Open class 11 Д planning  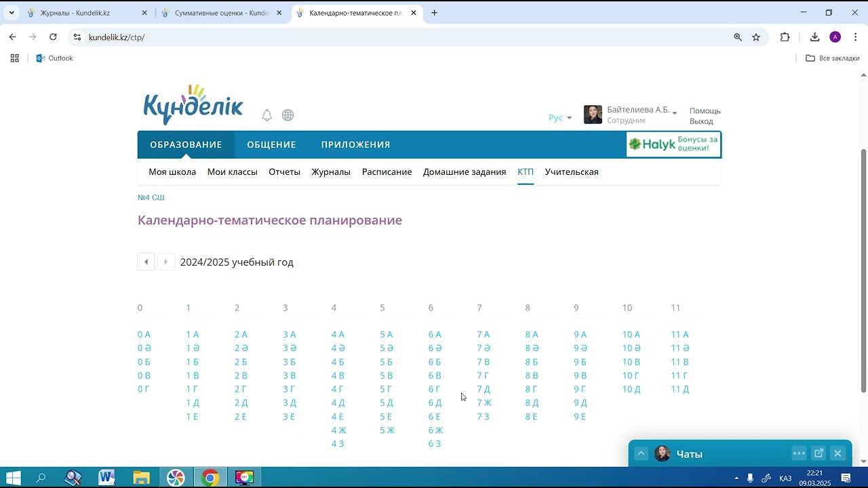(x=679, y=389)
